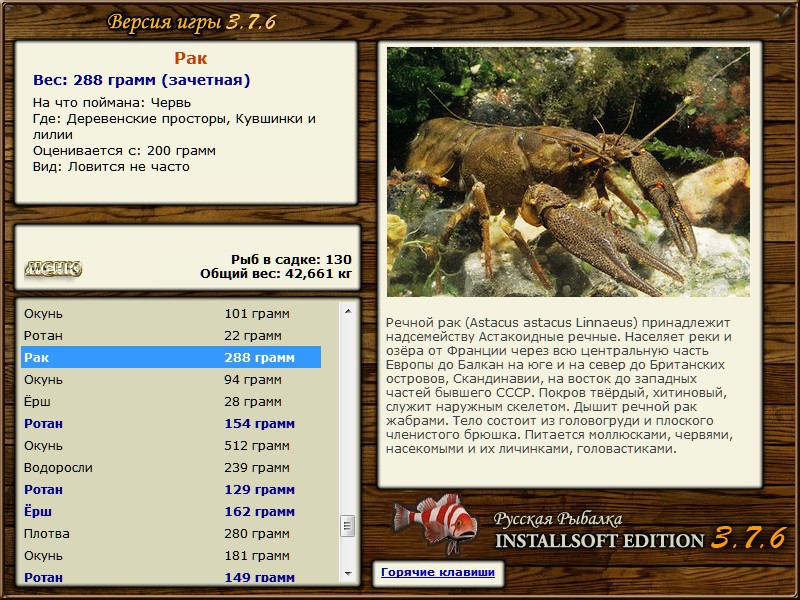Click the Оценивается с: 200 грамм line

124,151
